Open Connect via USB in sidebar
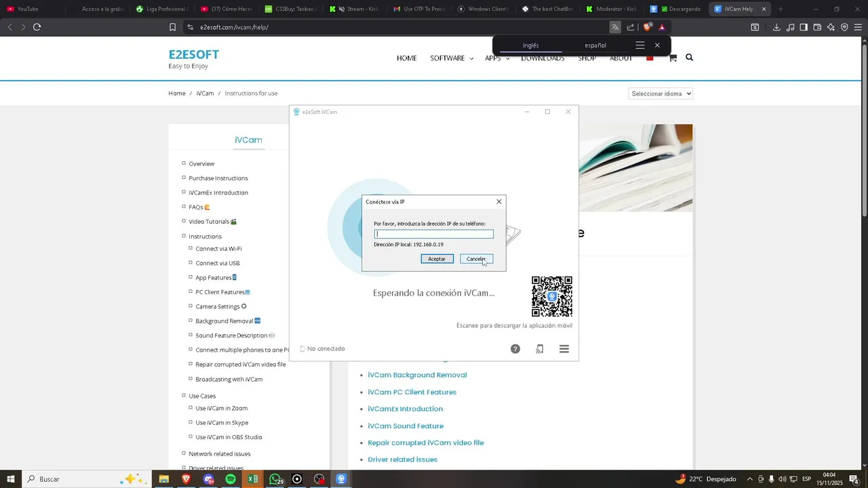The image size is (868, 488). (218, 263)
